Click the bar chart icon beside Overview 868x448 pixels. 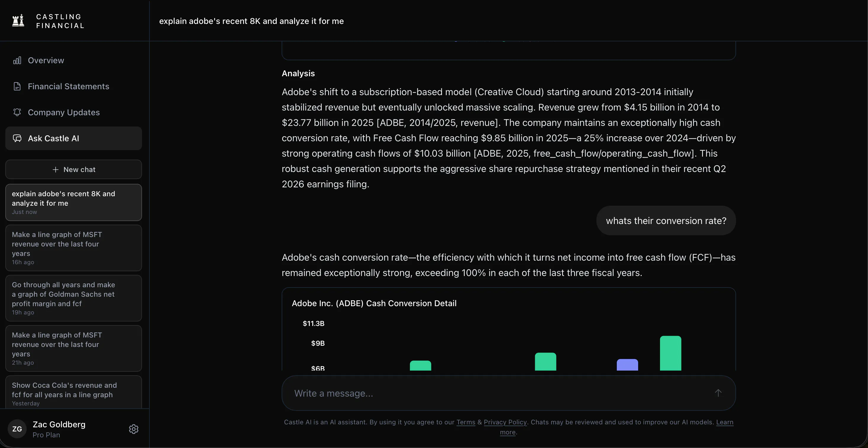17,60
